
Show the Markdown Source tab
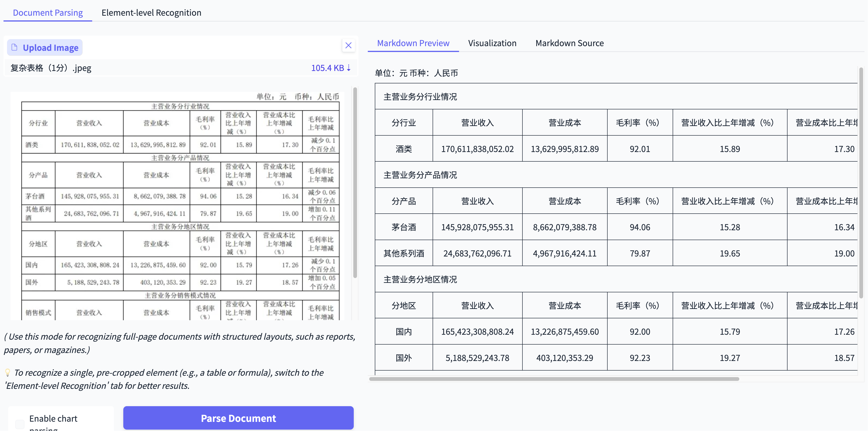569,43
